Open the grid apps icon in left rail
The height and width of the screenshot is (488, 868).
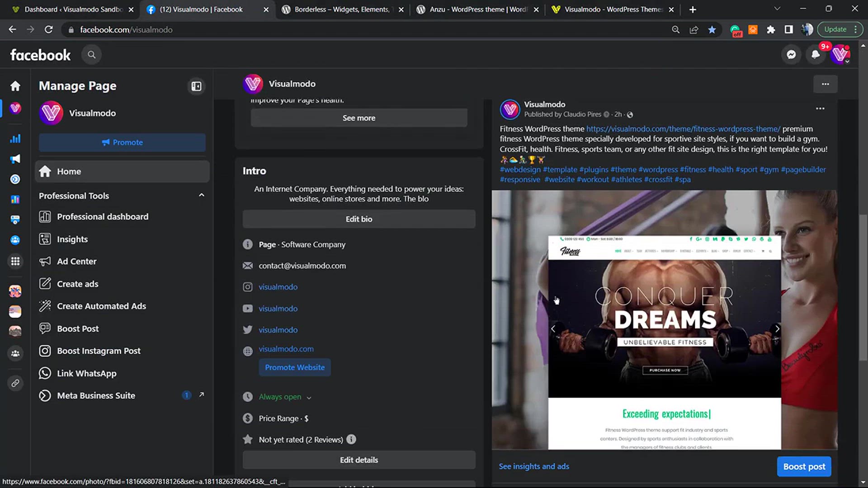pyautogui.click(x=15, y=261)
